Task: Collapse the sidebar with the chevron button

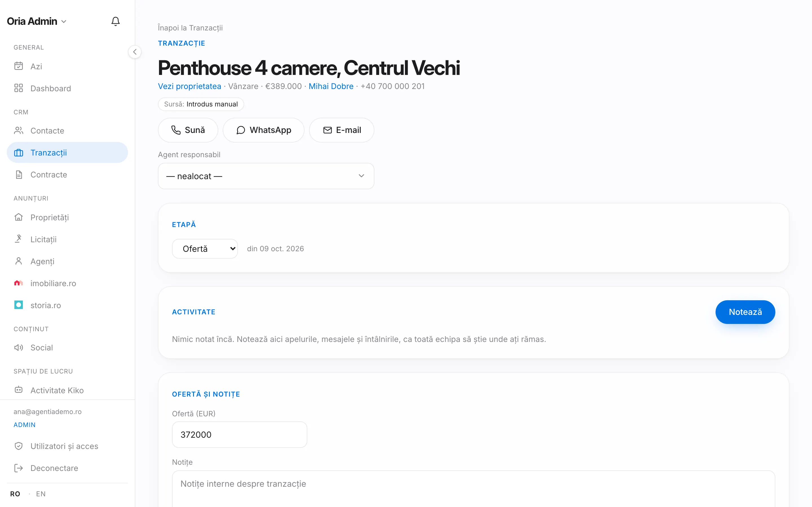Action: pyautogui.click(x=134, y=52)
